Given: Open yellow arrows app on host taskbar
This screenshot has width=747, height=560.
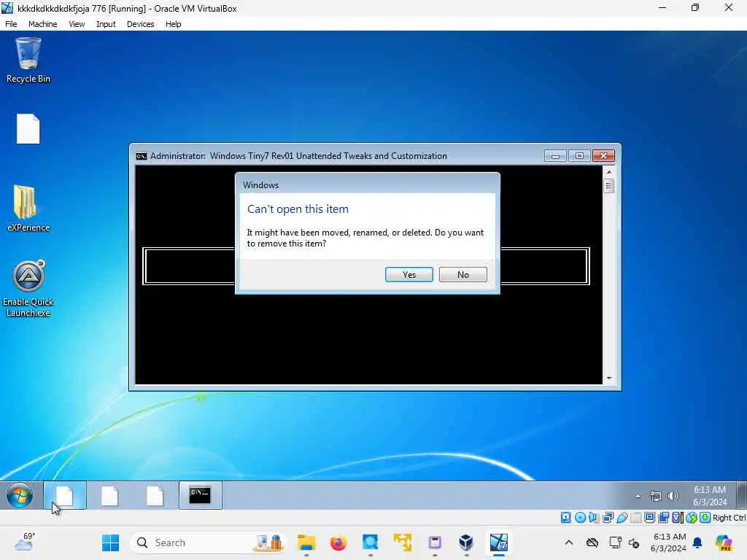Looking at the screenshot, I should (x=403, y=542).
